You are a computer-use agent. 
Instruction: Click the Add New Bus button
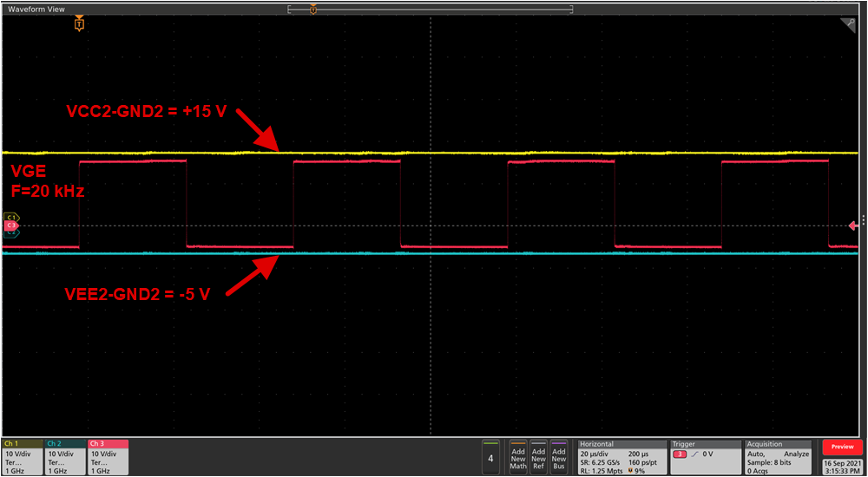tap(559, 456)
